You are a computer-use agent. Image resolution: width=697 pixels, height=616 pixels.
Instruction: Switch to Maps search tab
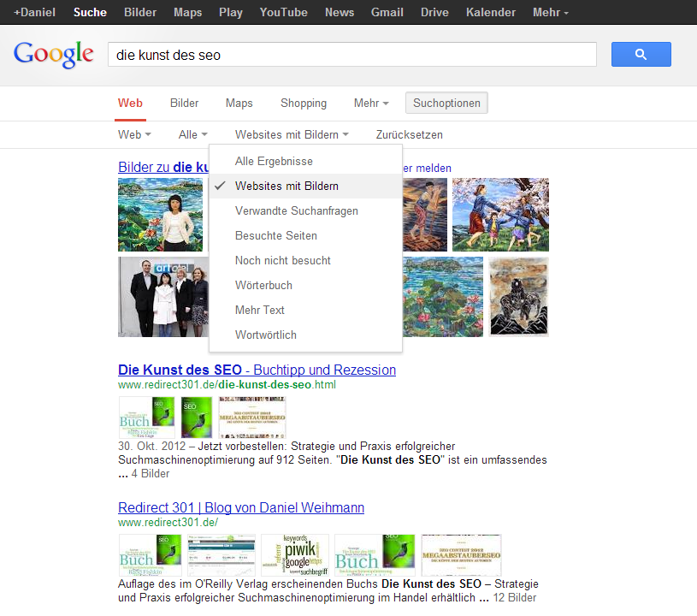239,104
